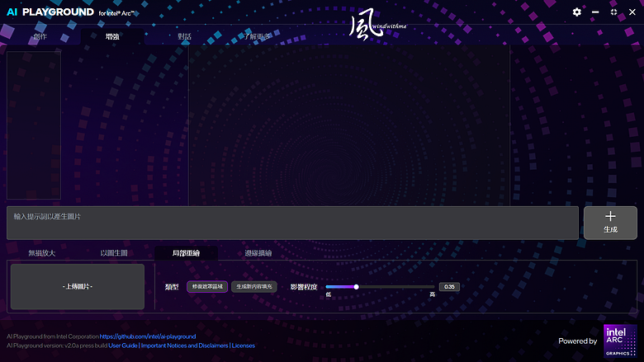Open the Licenses link
This screenshot has height=362, width=644.
(243, 346)
